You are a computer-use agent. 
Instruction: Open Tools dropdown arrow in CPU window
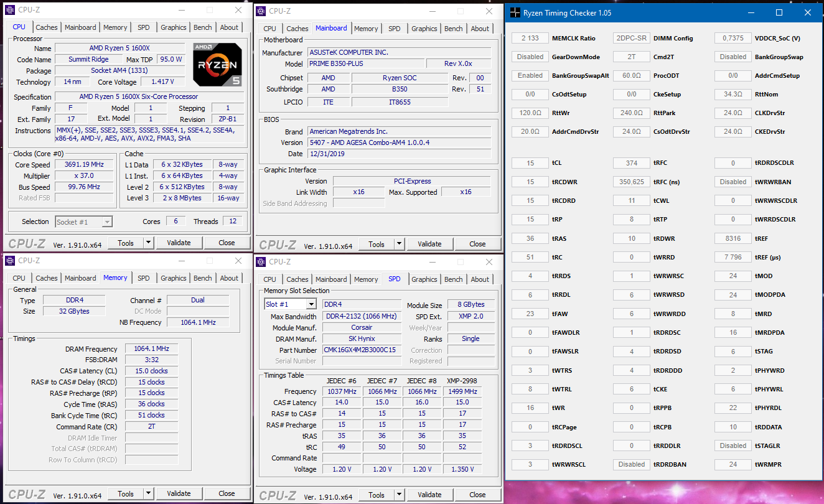[x=148, y=243]
